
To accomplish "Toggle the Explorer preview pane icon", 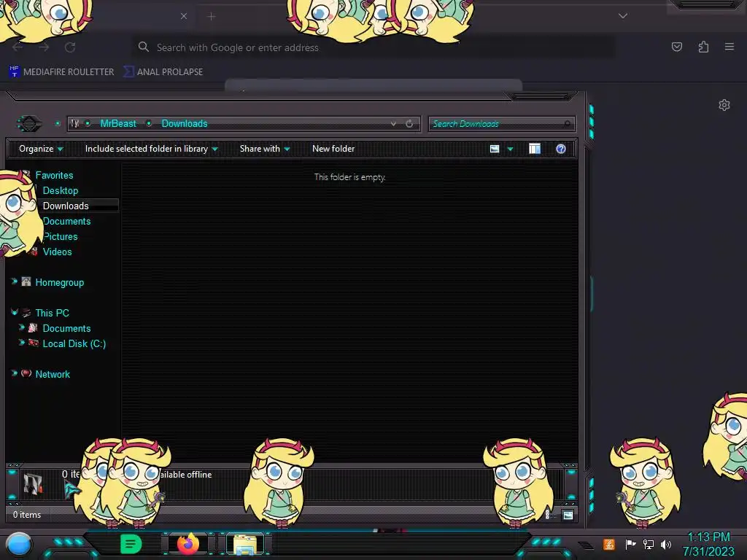I will [535, 149].
